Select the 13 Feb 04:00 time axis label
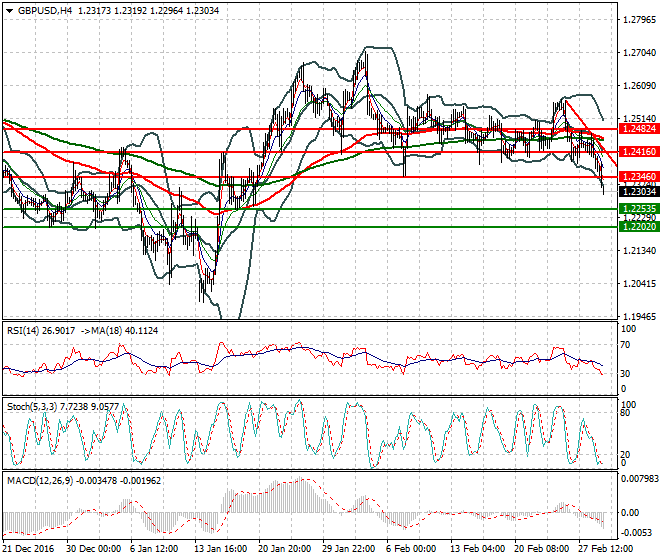Screen dimensions: 660x560 point(477,549)
